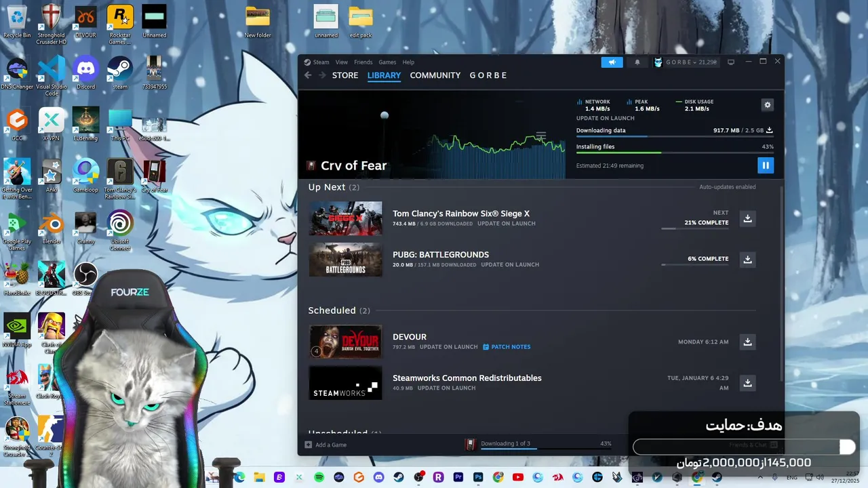Select the Visual Studio Code desktop icon
The width and height of the screenshot is (868, 488).
pyautogui.click(x=52, y=76)
